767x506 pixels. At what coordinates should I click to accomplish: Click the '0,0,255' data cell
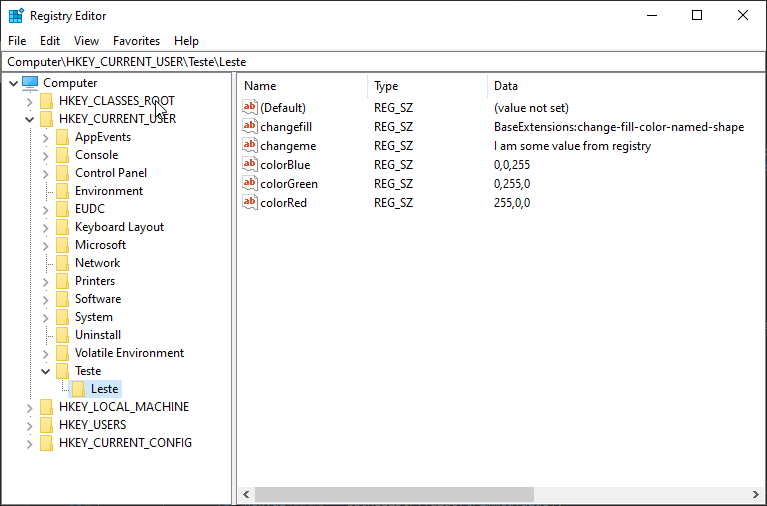(512, 164)
